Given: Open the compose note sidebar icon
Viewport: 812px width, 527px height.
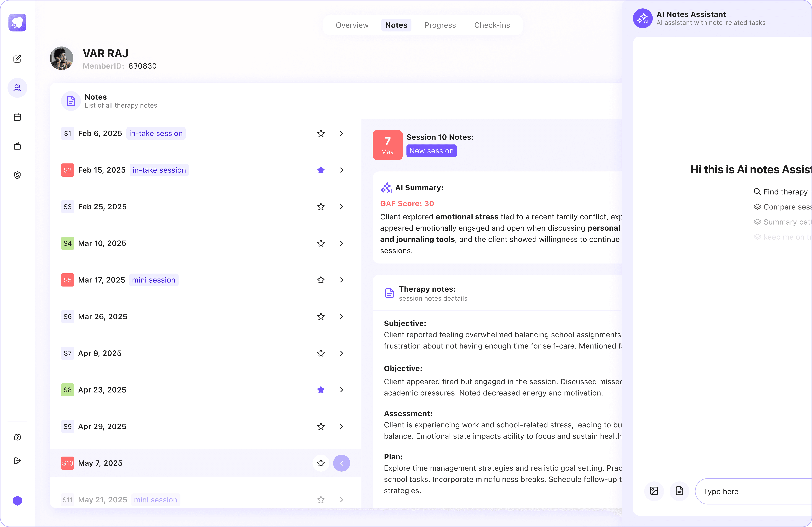Looking at the screenshot, I should pyautogui.click(x=17, y=59).
